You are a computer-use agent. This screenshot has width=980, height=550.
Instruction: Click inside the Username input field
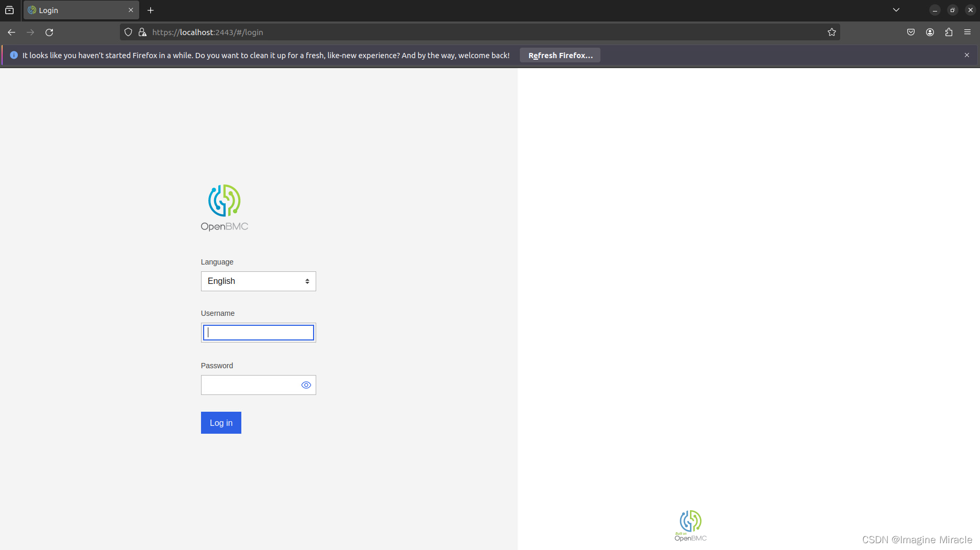point(258,332)
